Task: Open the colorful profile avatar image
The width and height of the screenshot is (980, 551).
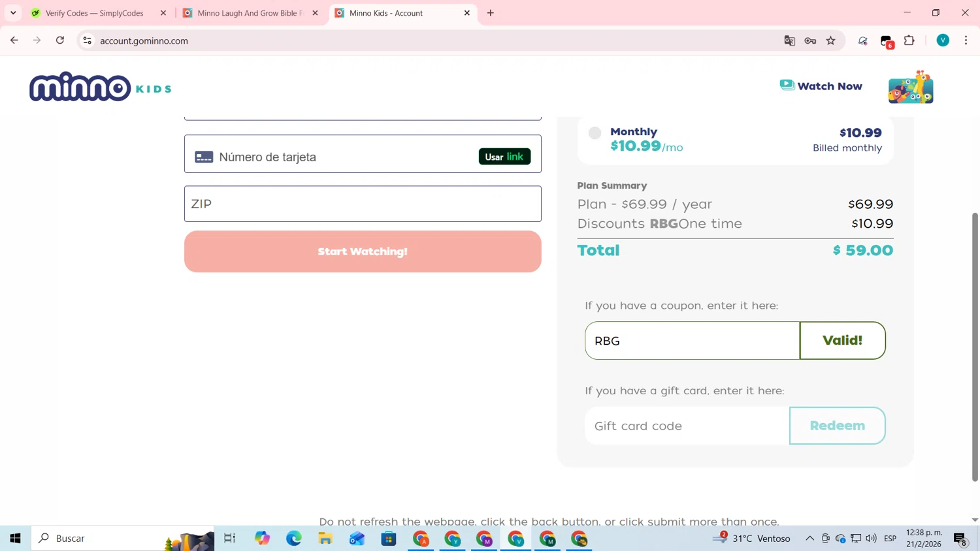Action: [x=911, y=87]
